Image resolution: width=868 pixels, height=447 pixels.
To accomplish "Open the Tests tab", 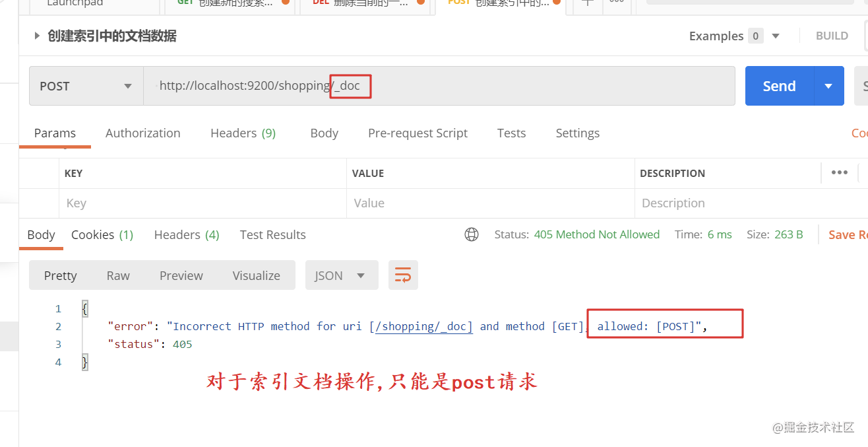I will pos(511,133).
